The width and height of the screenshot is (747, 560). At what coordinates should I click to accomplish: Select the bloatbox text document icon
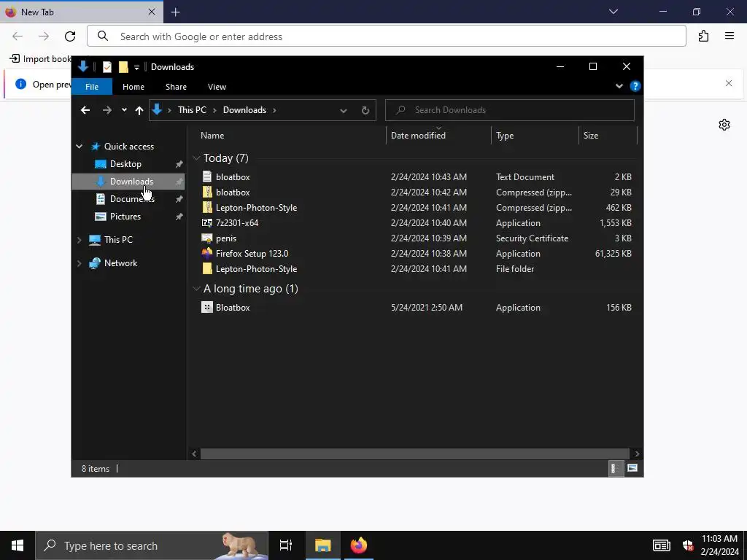pos(206,176)
